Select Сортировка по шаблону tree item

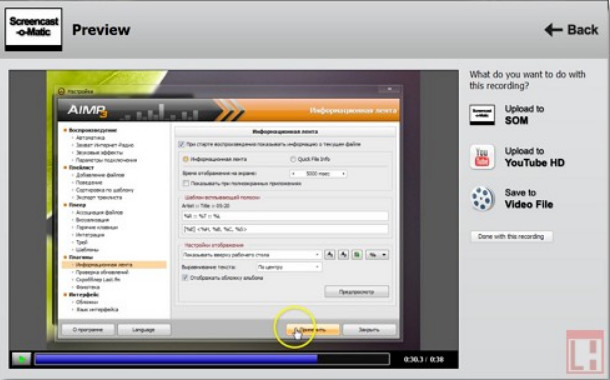[105, 190]
